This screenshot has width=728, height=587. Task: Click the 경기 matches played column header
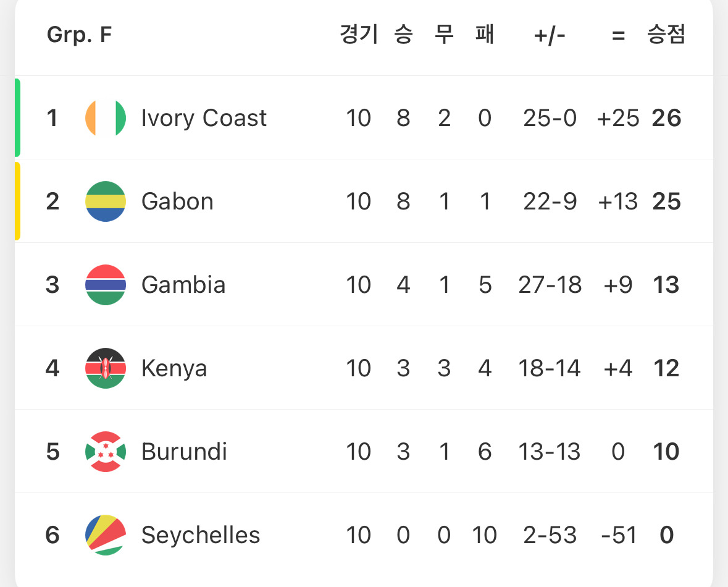pos(359,35)
